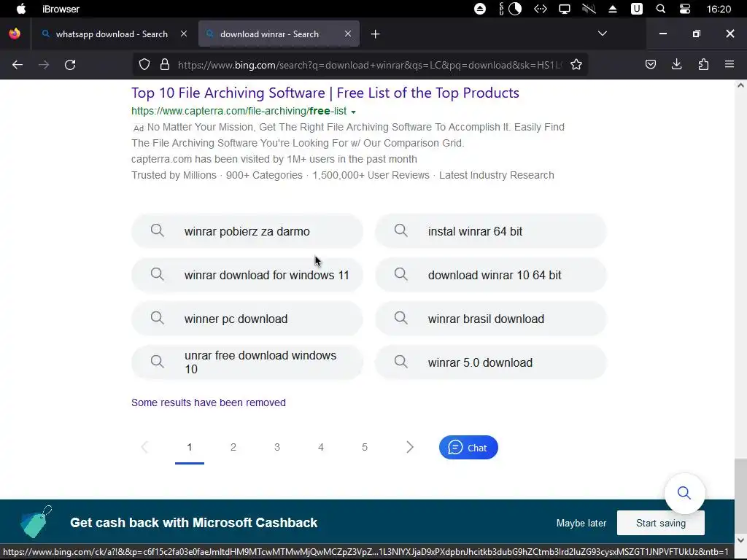Open the shield tracking protection icon

coord(144,65)
